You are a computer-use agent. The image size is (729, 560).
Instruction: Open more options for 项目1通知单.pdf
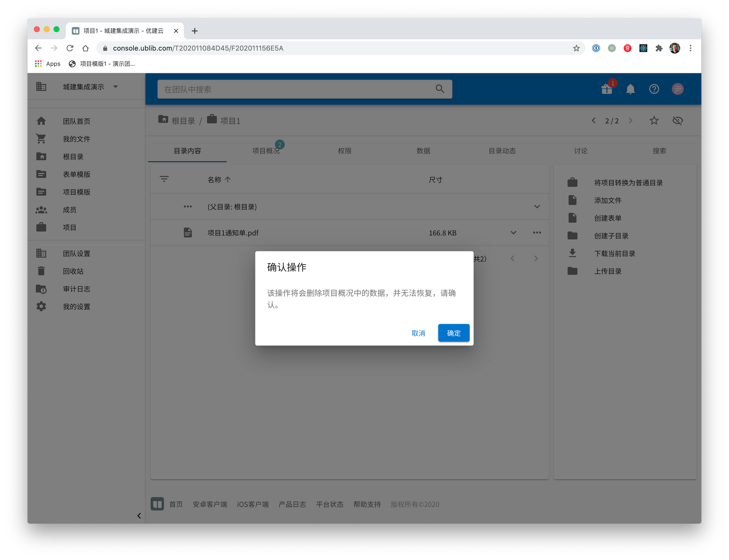click(x=537, y=232)
